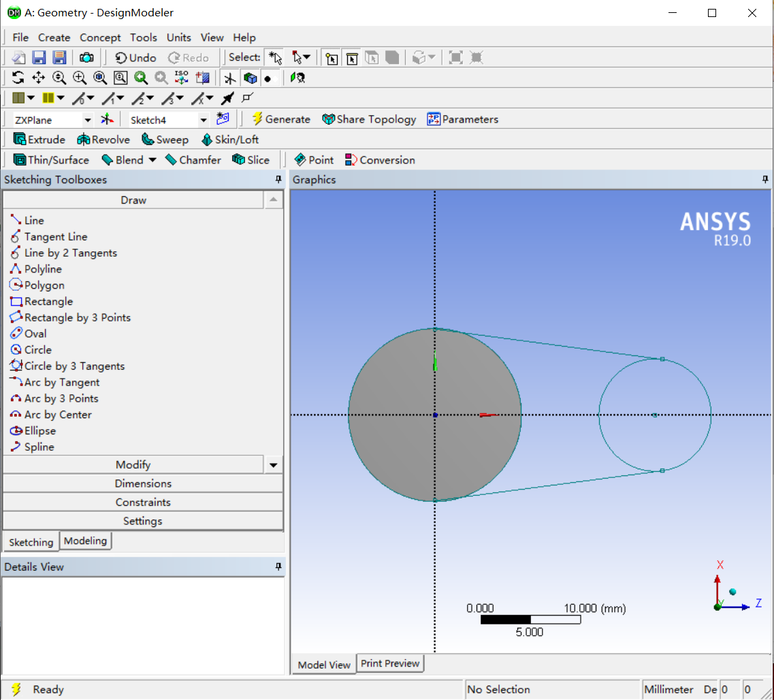Open the File menu

20,37
